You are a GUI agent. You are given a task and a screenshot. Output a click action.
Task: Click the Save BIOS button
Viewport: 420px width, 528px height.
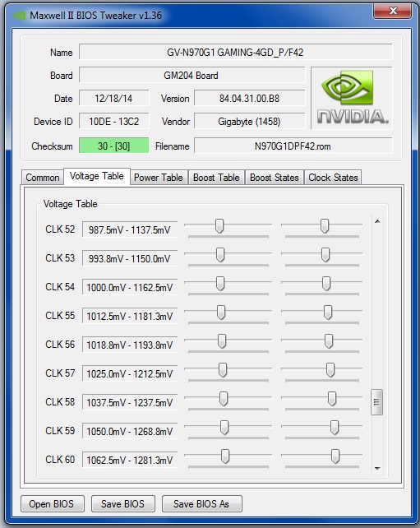122,504
